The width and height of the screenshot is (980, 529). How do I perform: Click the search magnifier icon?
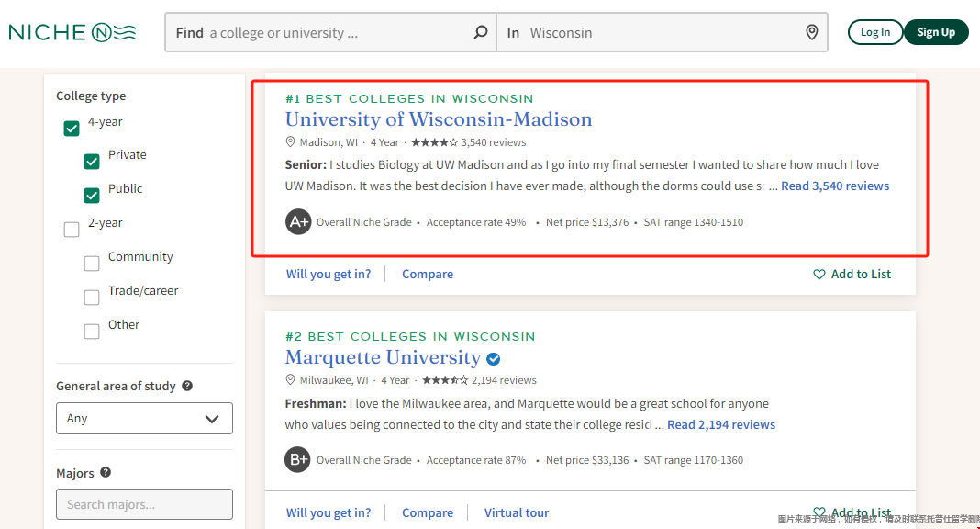(480, 32)
